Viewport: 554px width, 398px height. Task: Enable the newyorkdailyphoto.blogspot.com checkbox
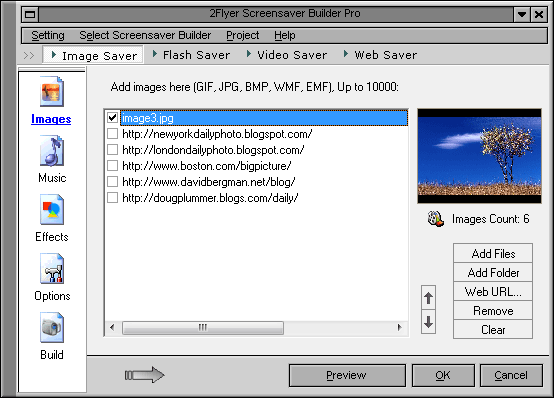(x=112, y=134)
